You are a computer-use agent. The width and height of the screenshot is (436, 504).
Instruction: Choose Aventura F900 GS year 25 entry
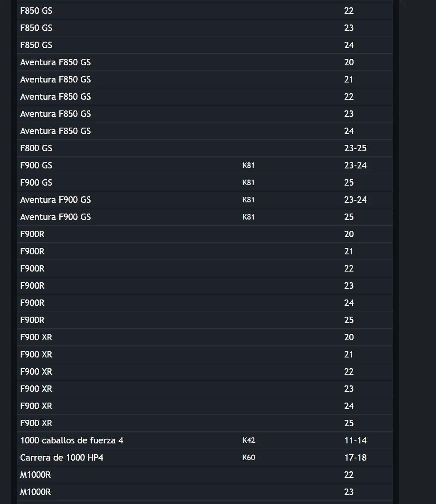coord(204,217)
